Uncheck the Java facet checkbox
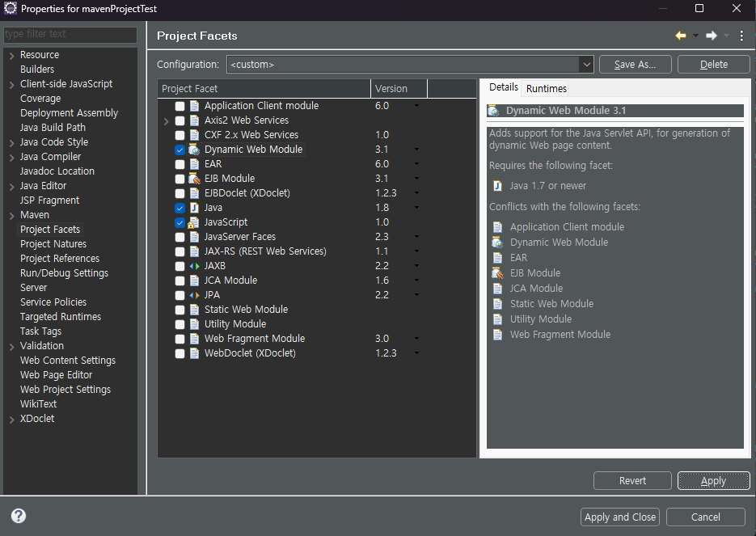Screen dimensions: 756x536 (179, 209)
